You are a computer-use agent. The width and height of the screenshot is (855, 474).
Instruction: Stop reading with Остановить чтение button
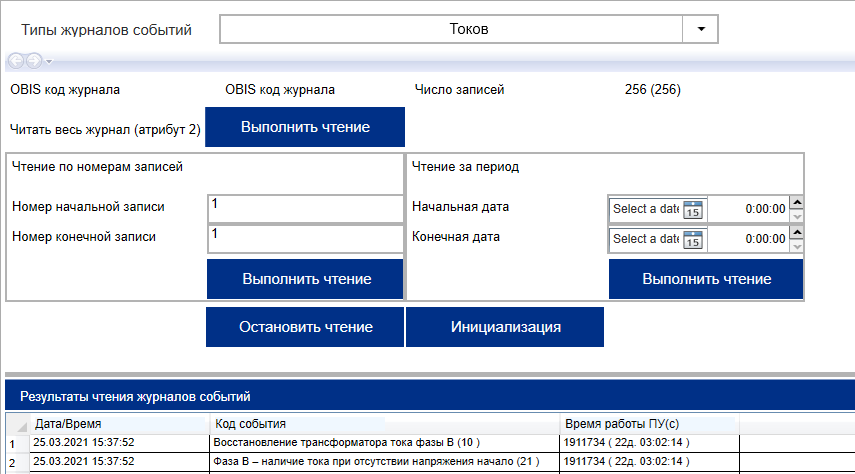point(305,327)
